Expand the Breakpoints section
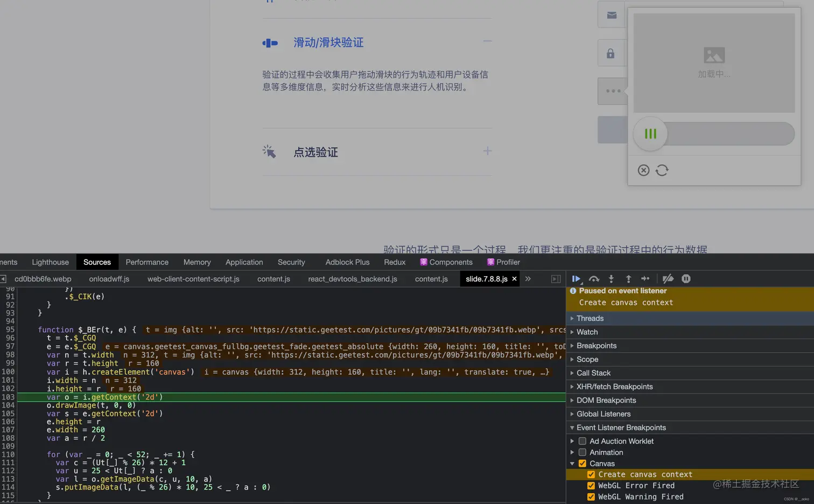 click(690, 346)
